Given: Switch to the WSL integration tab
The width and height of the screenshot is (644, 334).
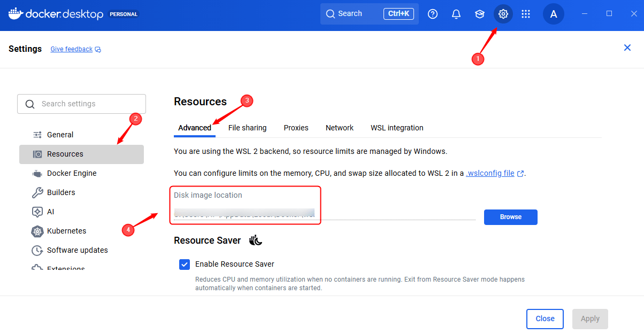Looking at the screenshot, I should [x=397, y=128].
